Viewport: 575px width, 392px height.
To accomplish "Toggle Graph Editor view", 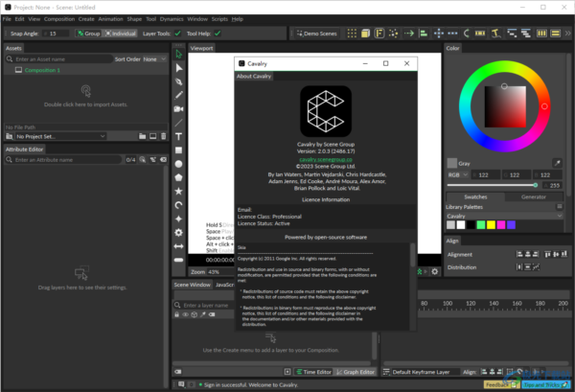I will (x=356, y=372).
